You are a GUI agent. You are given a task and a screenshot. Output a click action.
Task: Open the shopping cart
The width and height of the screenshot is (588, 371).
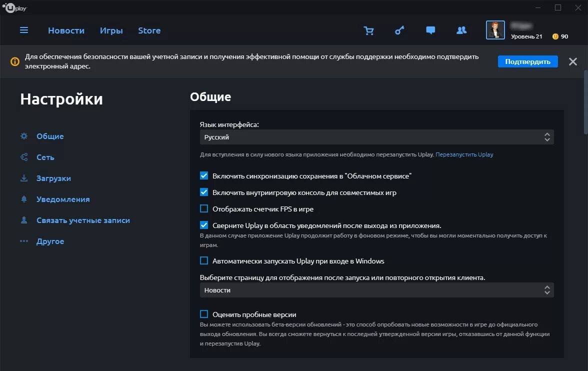[x=368, y=30]
